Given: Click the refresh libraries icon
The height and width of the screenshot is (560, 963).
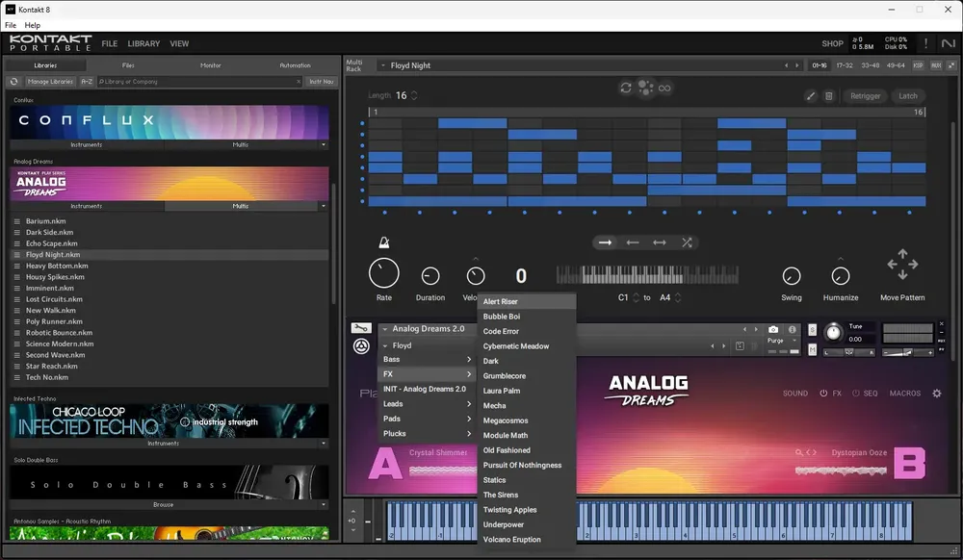Looking at the screenshot, I should [x=14, y=81].
